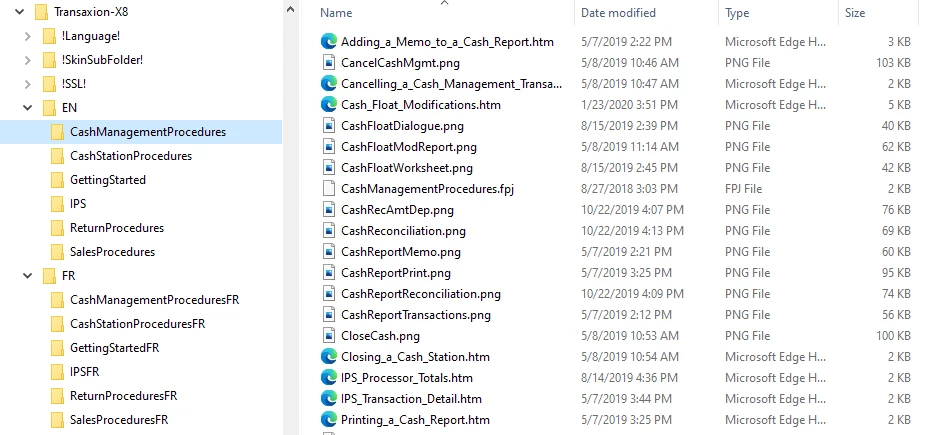
Task: Collapse the FR folder tree node
Action: [28, 276]
